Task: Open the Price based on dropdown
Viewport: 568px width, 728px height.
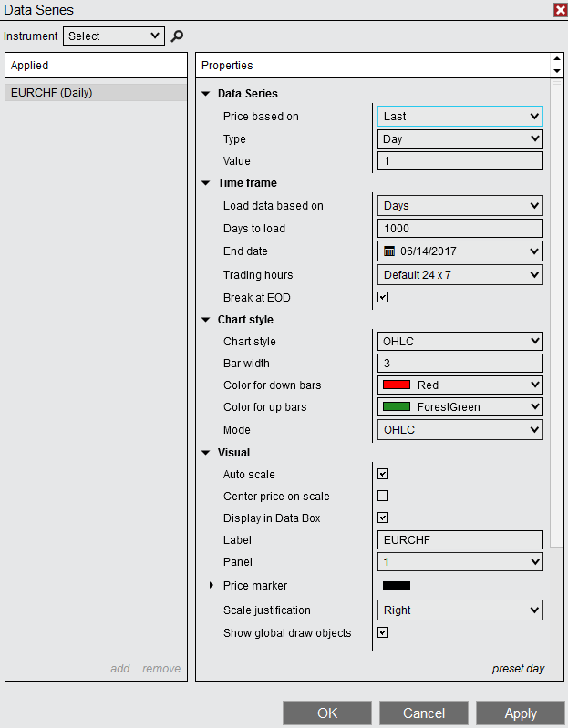Action: coord(460,117)
